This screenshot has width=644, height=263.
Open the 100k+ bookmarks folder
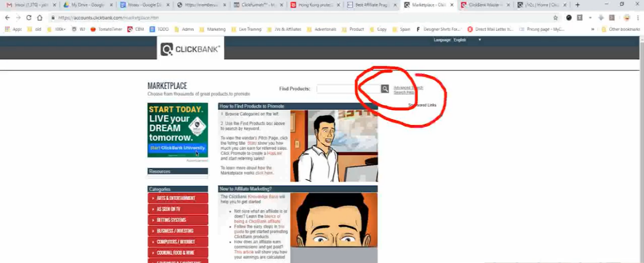click(x=57, y=29)
